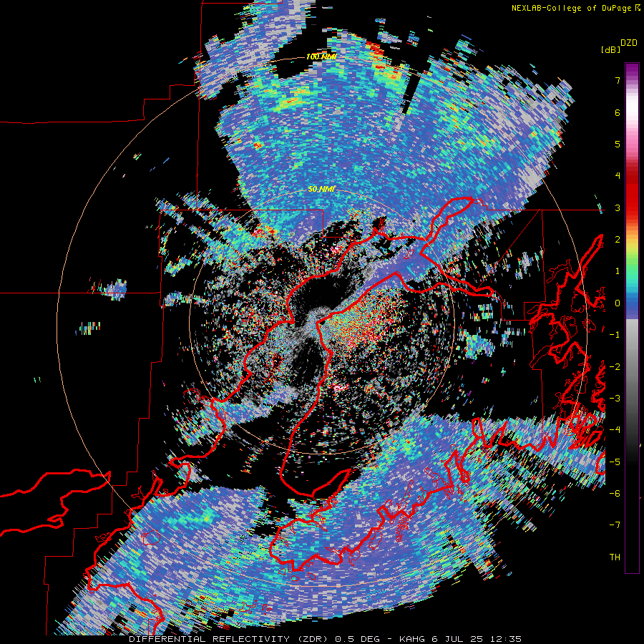Click the ZDR color scale bar

[632, 318]
